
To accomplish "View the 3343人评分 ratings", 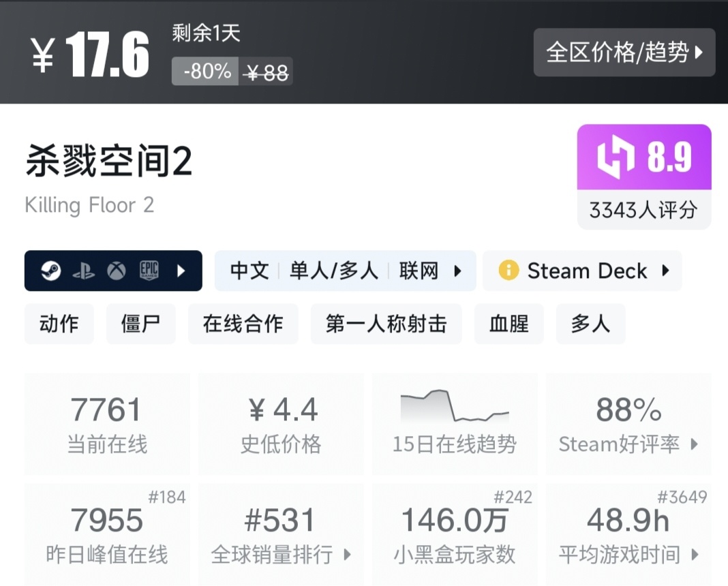I will click(643, 211).
